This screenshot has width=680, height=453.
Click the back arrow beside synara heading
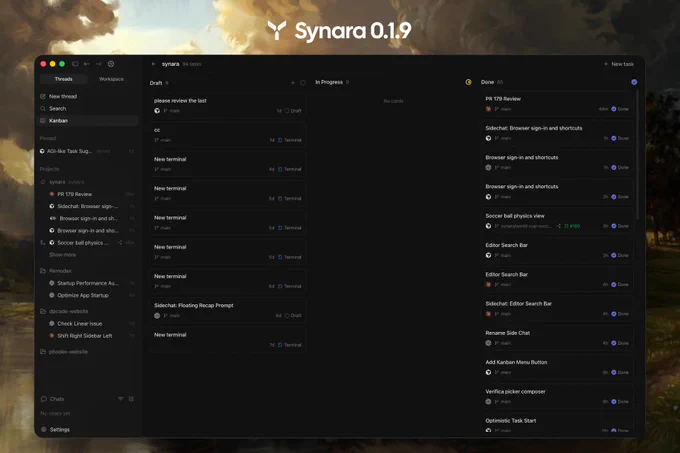(x=154, y=64)
